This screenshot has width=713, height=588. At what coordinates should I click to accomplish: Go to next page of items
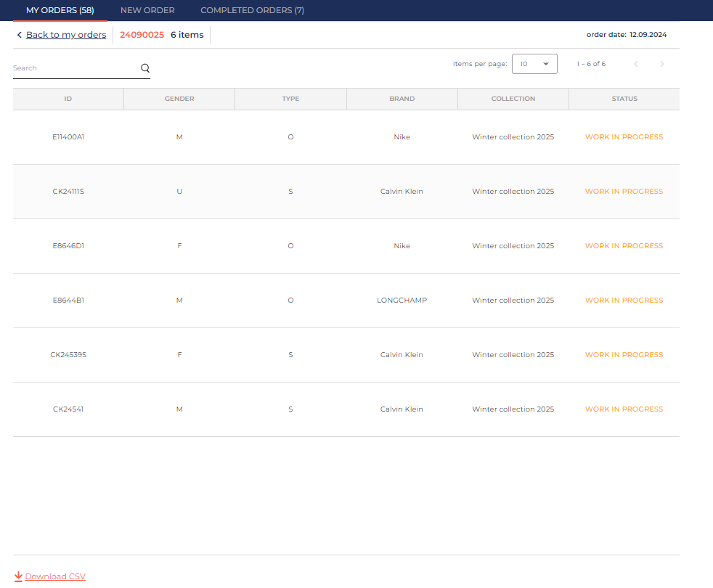[661, 64]
